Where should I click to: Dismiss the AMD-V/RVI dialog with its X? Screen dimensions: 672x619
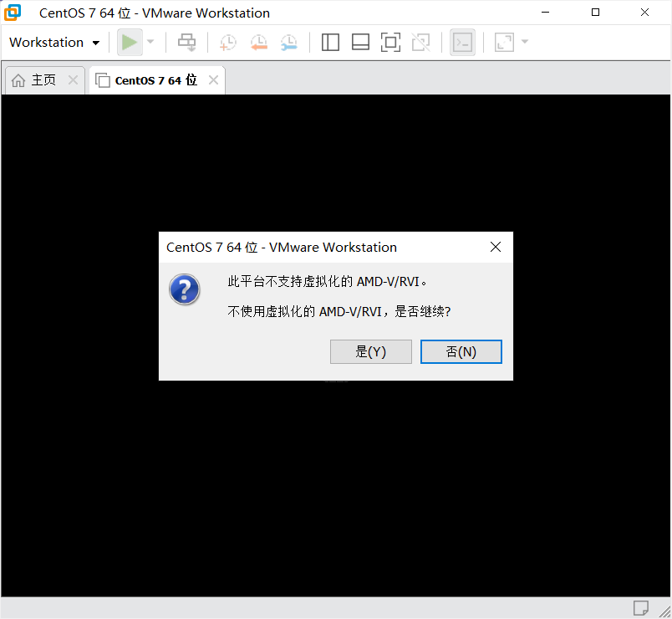point(495,247)
